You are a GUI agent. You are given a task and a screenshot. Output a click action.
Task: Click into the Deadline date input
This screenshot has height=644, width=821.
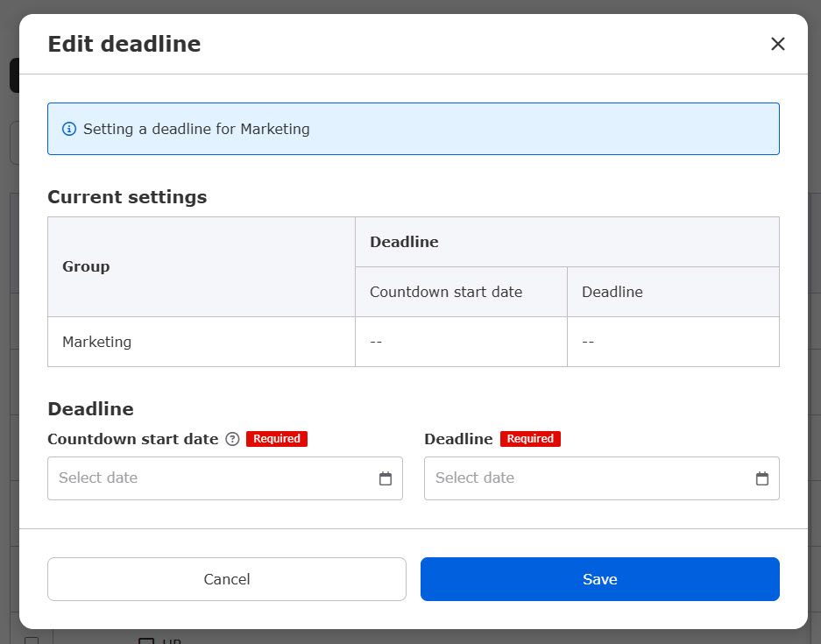[x=587, y=478]
